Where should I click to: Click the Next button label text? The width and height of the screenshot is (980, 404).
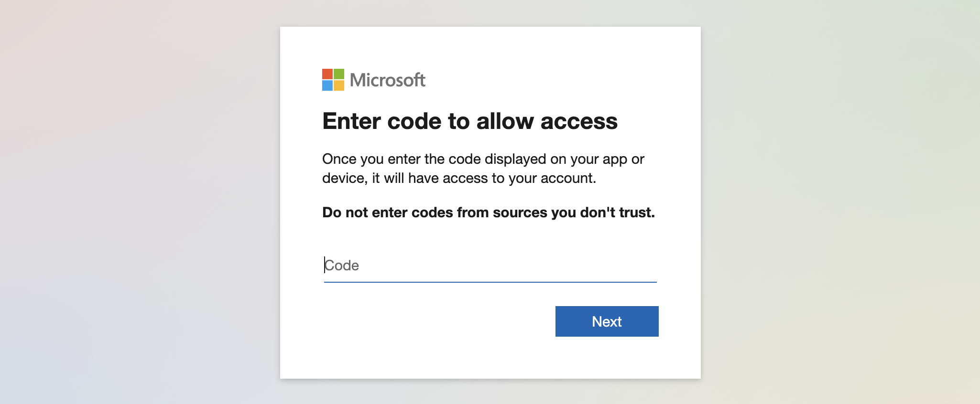606,321
